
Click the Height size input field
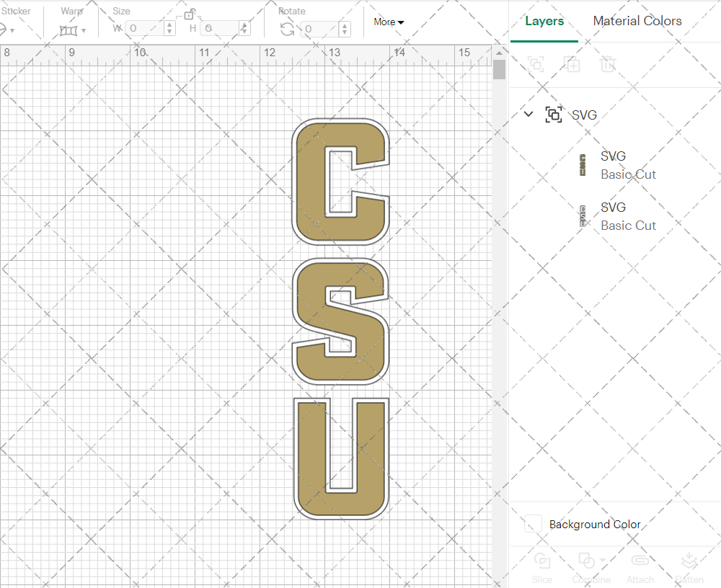pos(219,29)
